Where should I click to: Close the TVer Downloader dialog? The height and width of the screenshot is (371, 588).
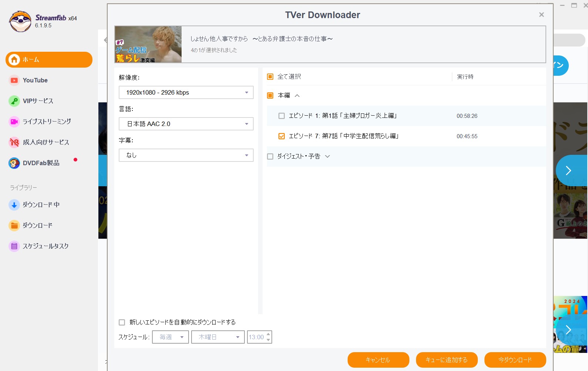coord(541,15)
